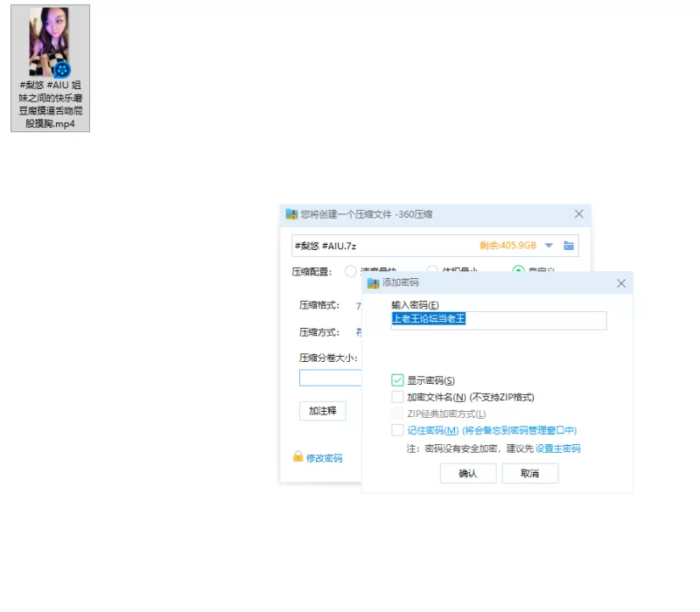
Task: Click the 360压缩 app icon in title bar
Action: tap(291, 214)
